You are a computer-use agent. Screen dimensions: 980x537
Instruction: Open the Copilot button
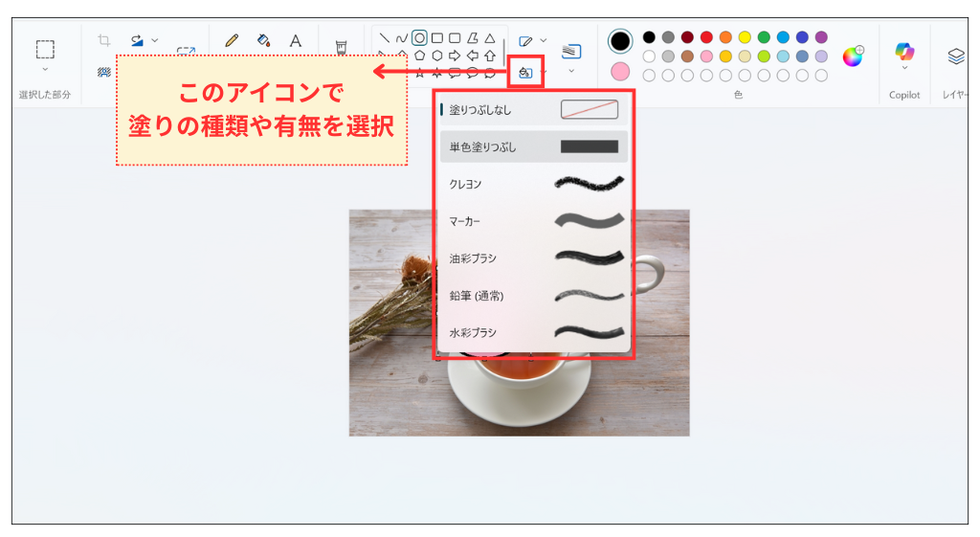click(x=904, y=52)
